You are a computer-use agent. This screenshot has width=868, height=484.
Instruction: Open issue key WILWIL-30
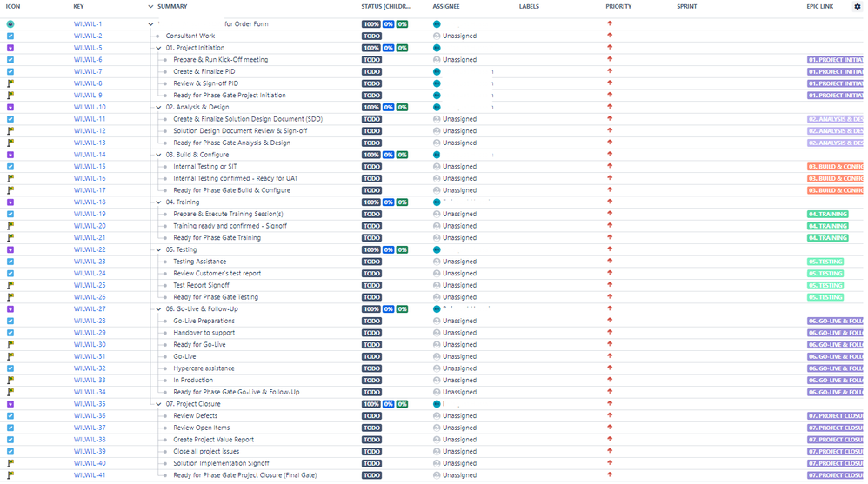tap(90, 345)
